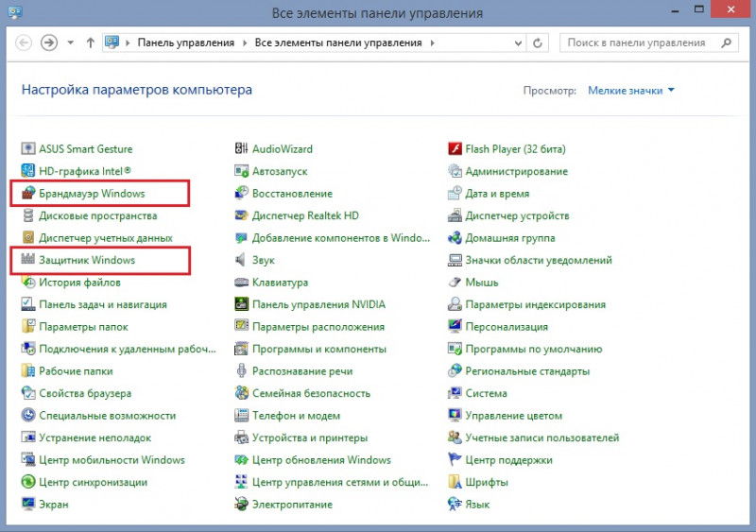Open Устройства и принтеры link
The image size is (756, 532).
point(310,438)
